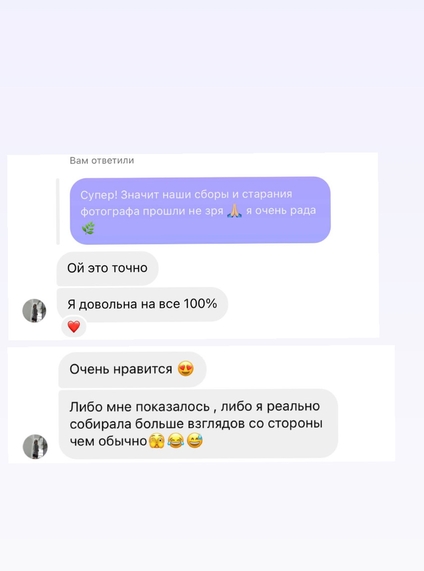This screenshot has height=571, width=424.
Task: Tap the red heart reaction
Action: point(74,327)
